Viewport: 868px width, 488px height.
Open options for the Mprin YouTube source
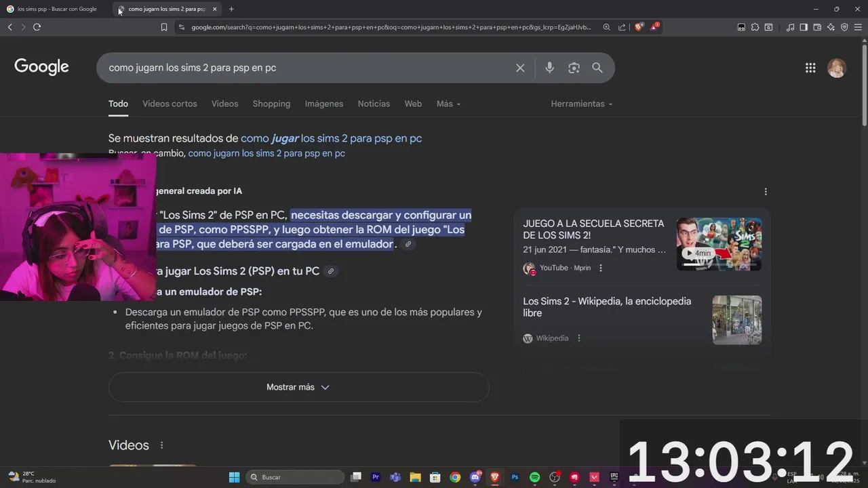pos(601,268)
